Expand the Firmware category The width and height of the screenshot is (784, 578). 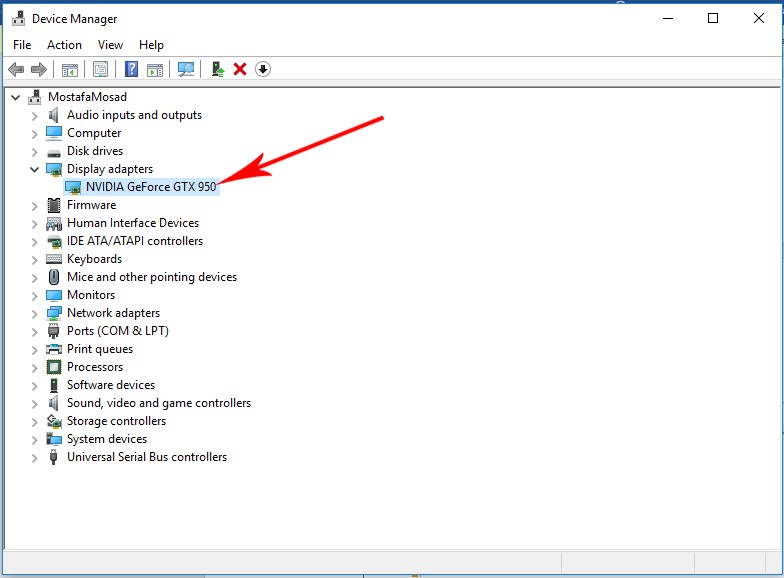tap(34, 206)
